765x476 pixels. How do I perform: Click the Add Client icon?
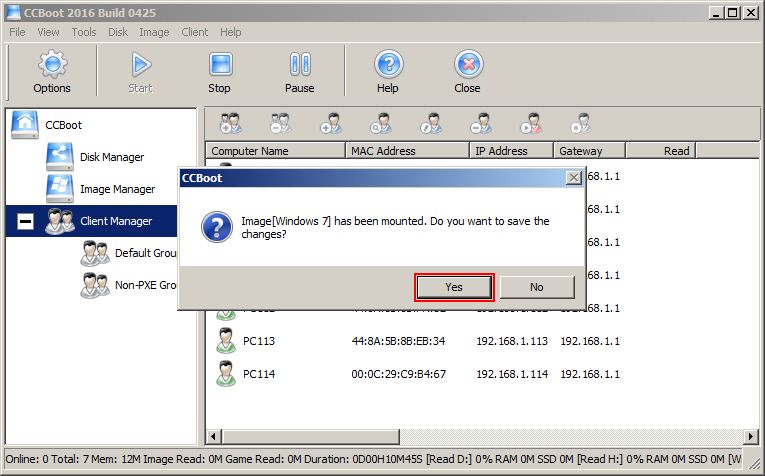click(331, 123)
